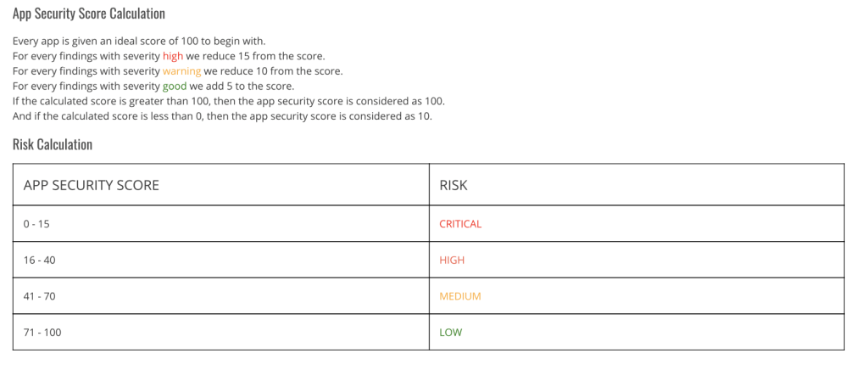Click the 'greater than 100' rule sentence

click(229, 102)
